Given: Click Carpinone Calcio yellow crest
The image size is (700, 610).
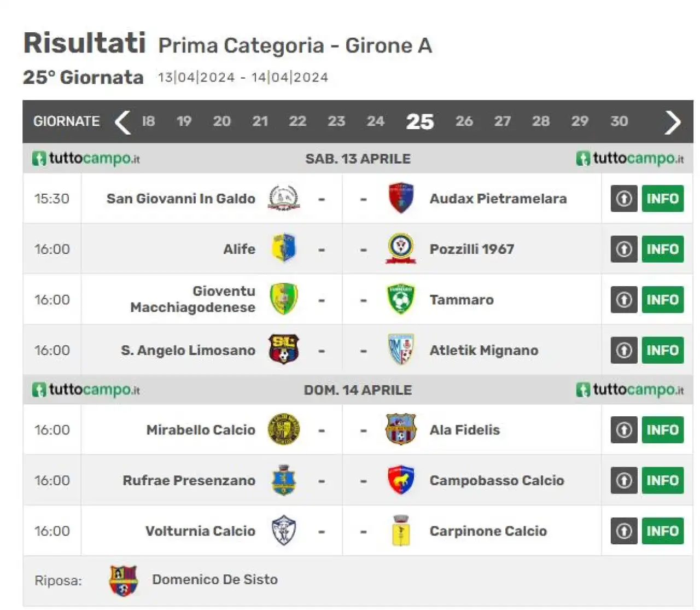Looking at the screenshot, I should [401, 530].
